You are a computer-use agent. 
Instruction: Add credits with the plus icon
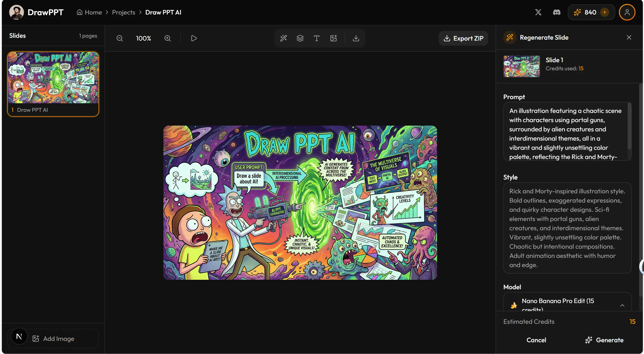pos(604,12)
